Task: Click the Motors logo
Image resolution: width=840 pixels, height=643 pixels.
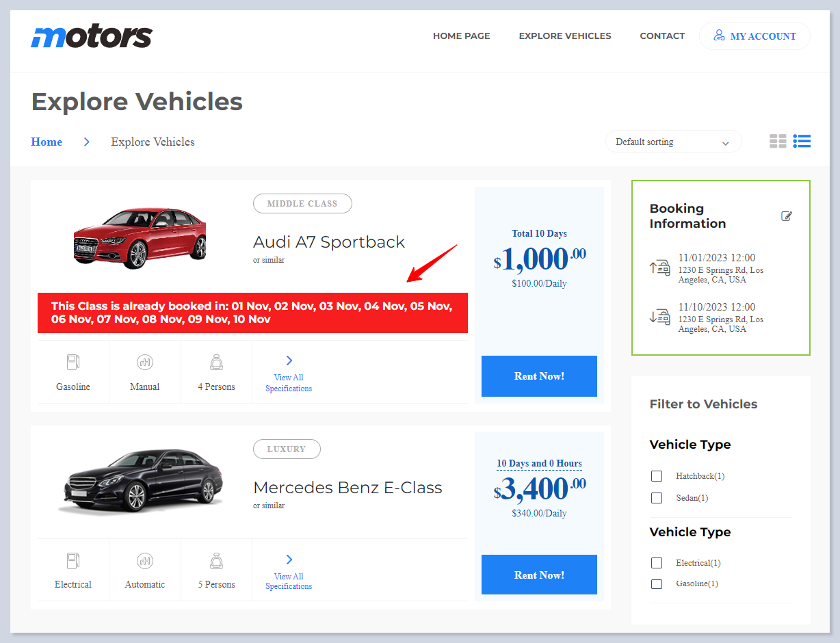Action: pos(92,36)
